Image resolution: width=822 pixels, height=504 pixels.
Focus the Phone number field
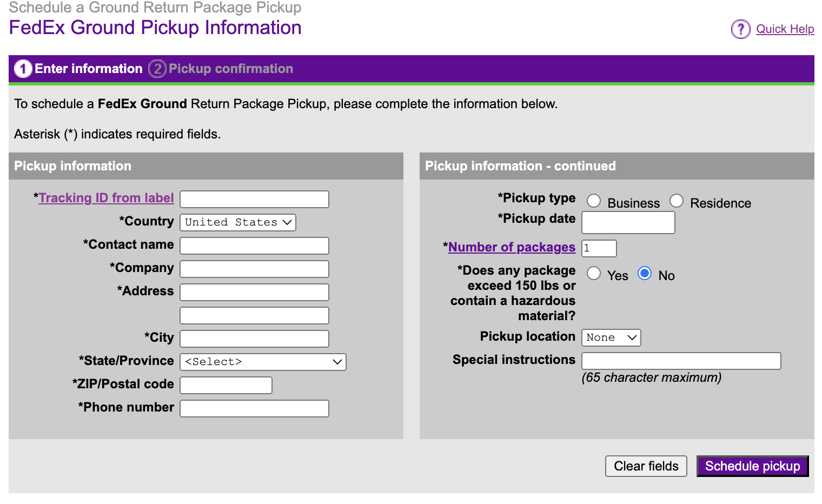click(x=254, y=408)
